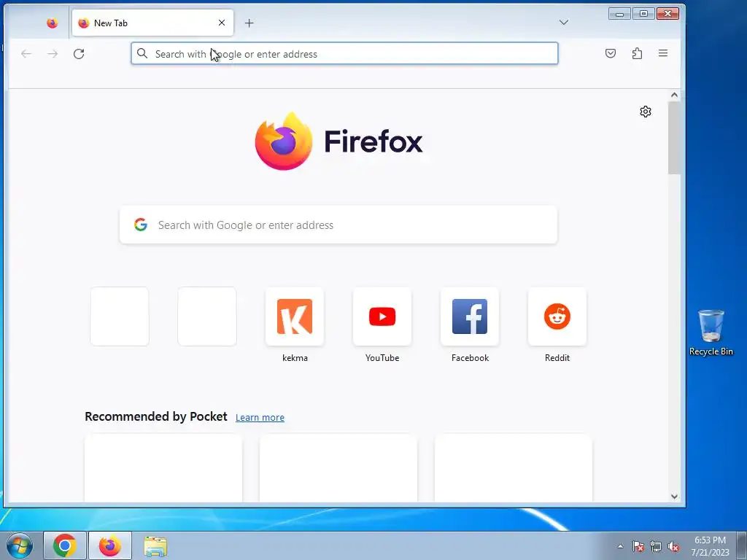The height and width of the screenshot is (560, 747).
Task: Close the New Tab tab
Action: (222, 23)
